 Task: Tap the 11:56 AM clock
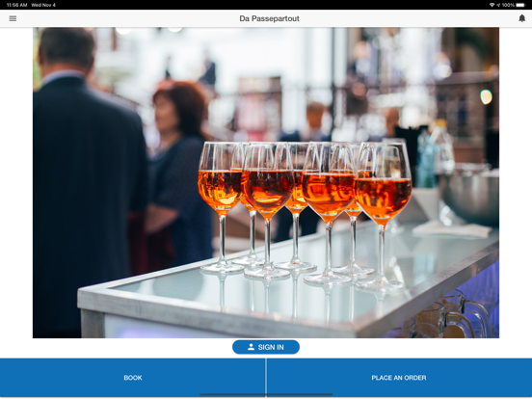click(x=16, y=5)
